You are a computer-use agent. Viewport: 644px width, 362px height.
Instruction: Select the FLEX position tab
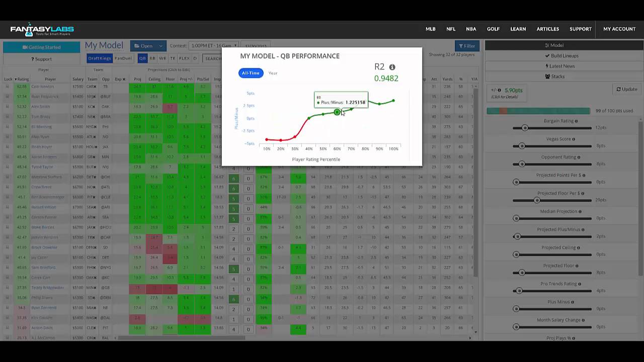coord(185,58)
